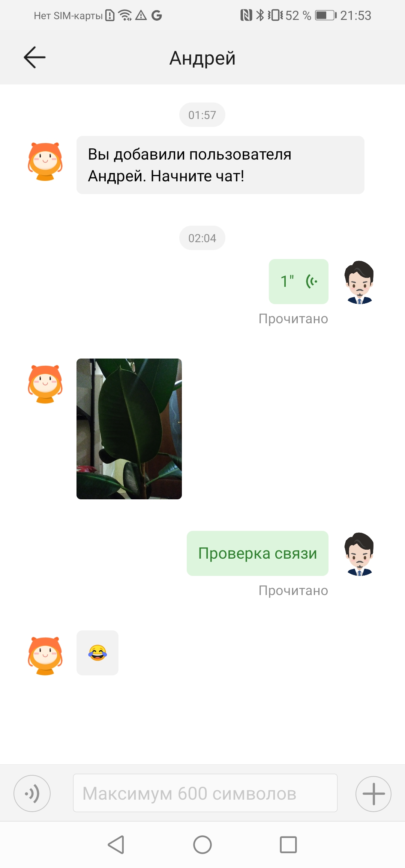Tap the orange avatar beside welcome message
Image resolution: width=405 pixels, height=868 pixels.
tap(45, 162)
